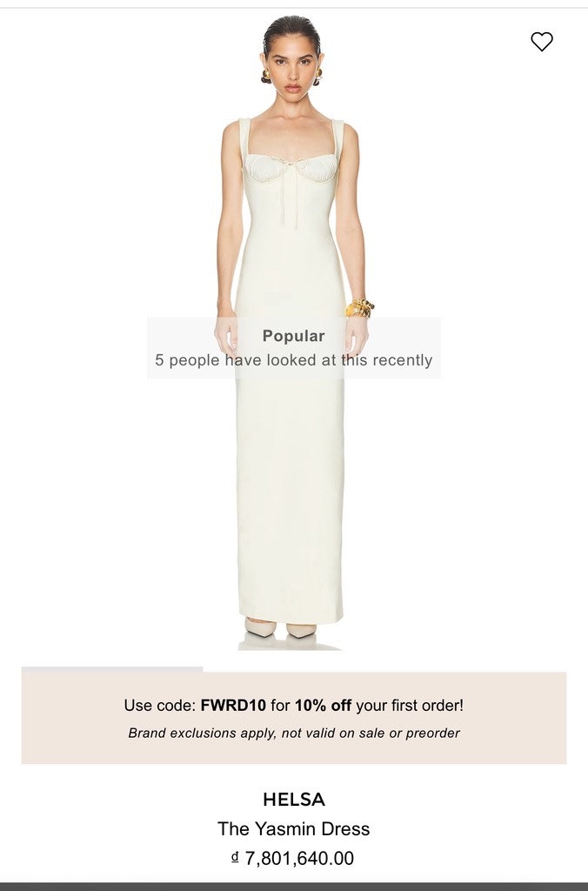The image size is (588, 891).
Task: Tap the 10% off first order banner
Action: pyautogui.click(x=294, y=718)
